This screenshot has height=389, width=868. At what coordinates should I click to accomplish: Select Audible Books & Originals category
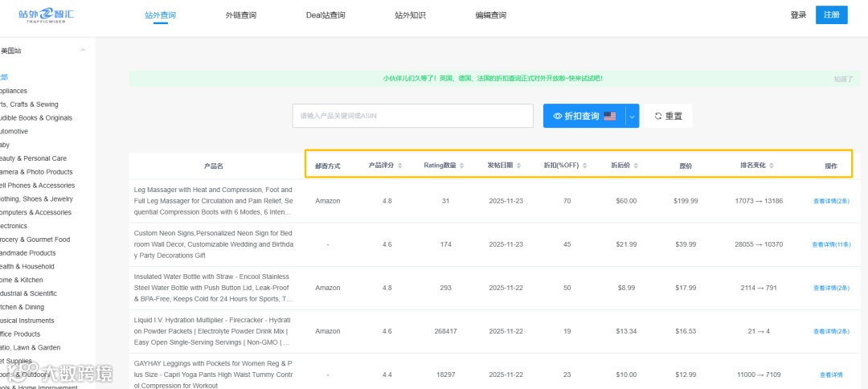[36, 118]
